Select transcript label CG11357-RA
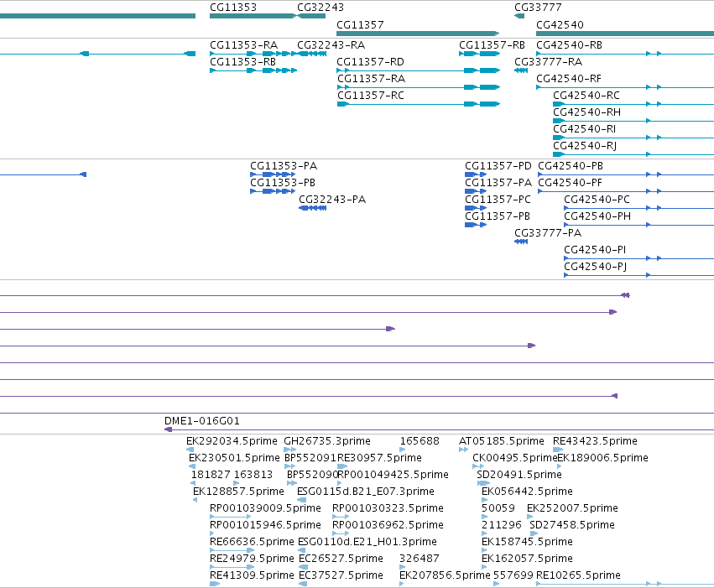Viewport: 714px width, 588px height. 371,79
